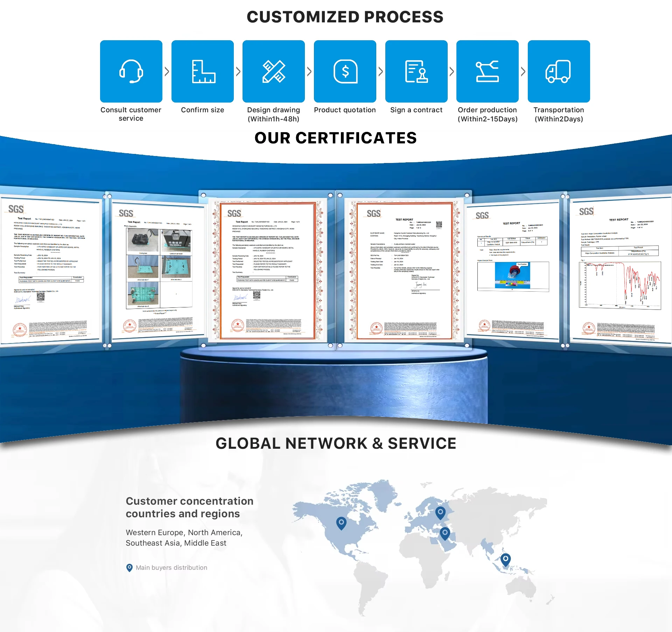The image size is (672, 632).
Task: Select the Transportation truck icon
Action: click(559, 71)
